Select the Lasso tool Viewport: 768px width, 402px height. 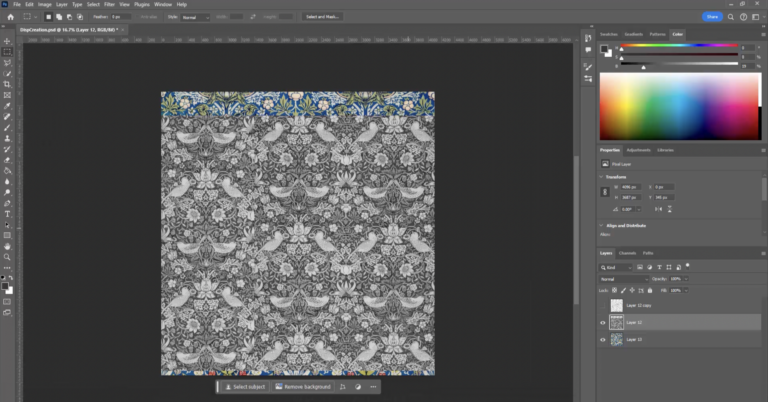(x=8, y=62)
